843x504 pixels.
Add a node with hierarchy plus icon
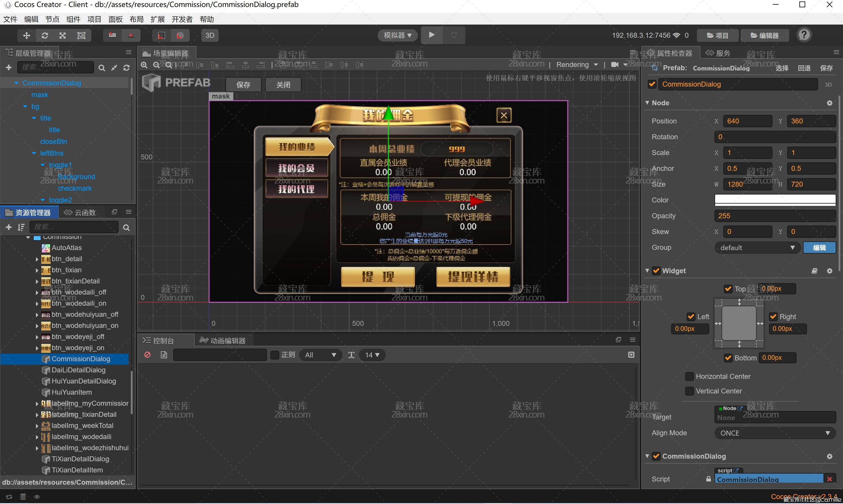click(9, 68)
